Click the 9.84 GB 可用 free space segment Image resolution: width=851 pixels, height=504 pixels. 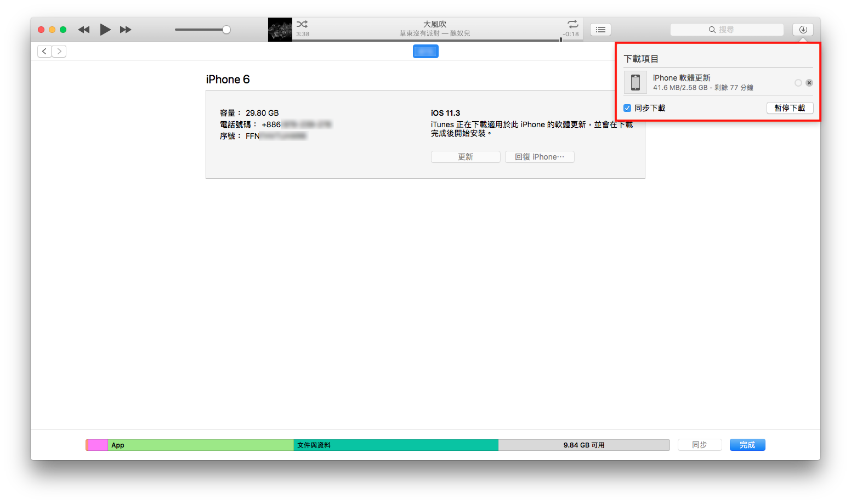point(584,445)
